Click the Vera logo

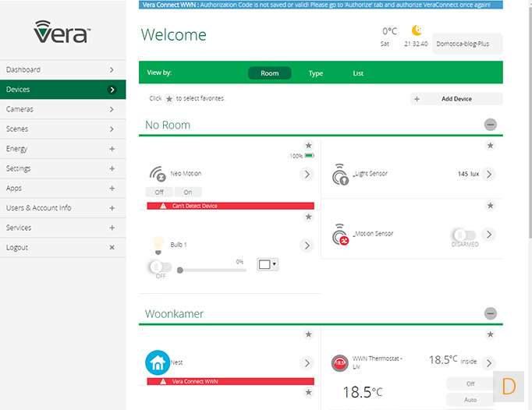[x=62, y=32]
